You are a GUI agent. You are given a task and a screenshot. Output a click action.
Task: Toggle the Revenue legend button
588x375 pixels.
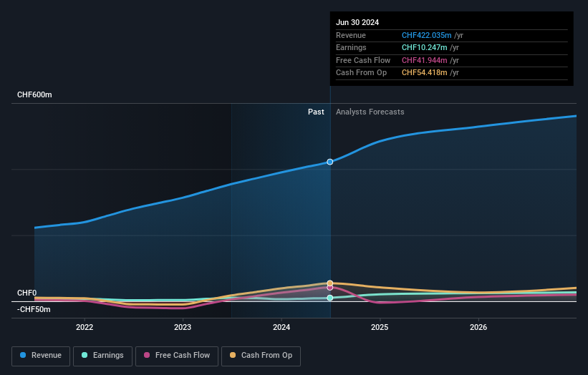[41, 356]
